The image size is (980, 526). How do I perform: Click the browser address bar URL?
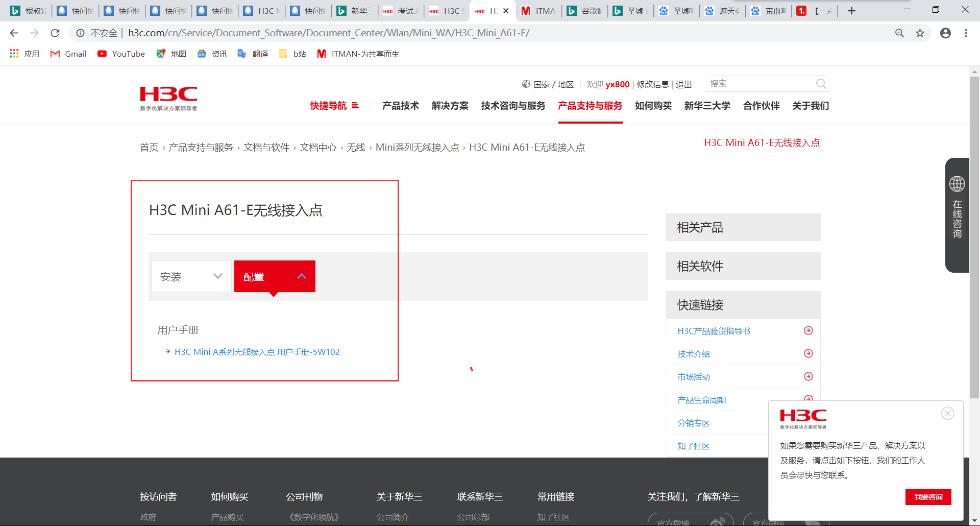click(x=329, y=33)
